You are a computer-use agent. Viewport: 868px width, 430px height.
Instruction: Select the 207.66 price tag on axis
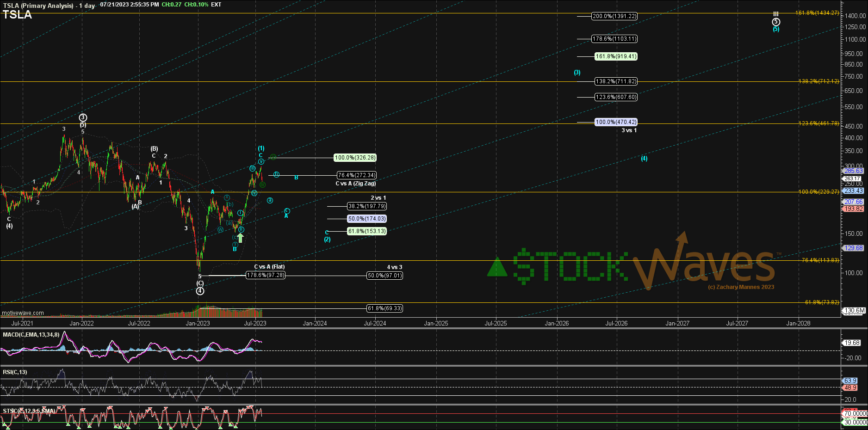[853, 202]
